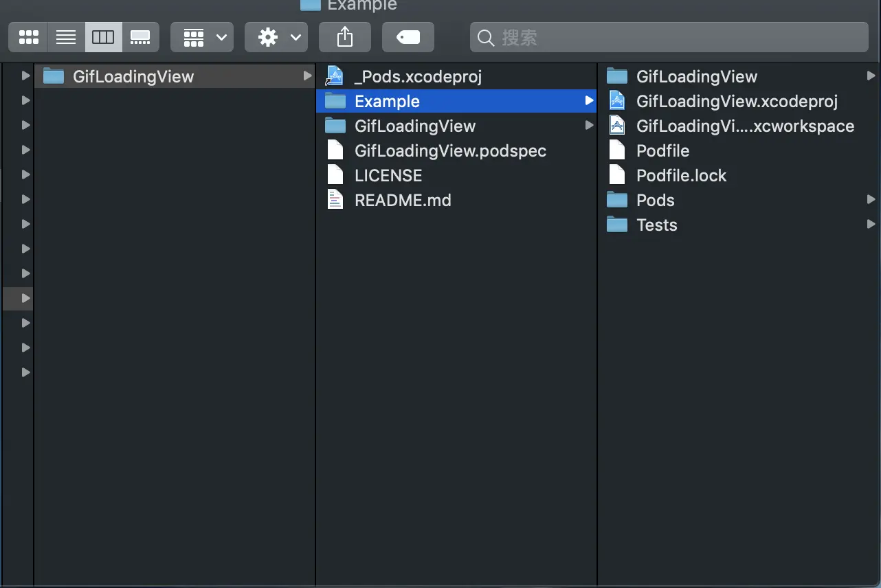The height and width of the screenshot is (588, 881).
Task: Select GifLoadingVi….xcworkspace file name
Action: [x=745, y=126]
